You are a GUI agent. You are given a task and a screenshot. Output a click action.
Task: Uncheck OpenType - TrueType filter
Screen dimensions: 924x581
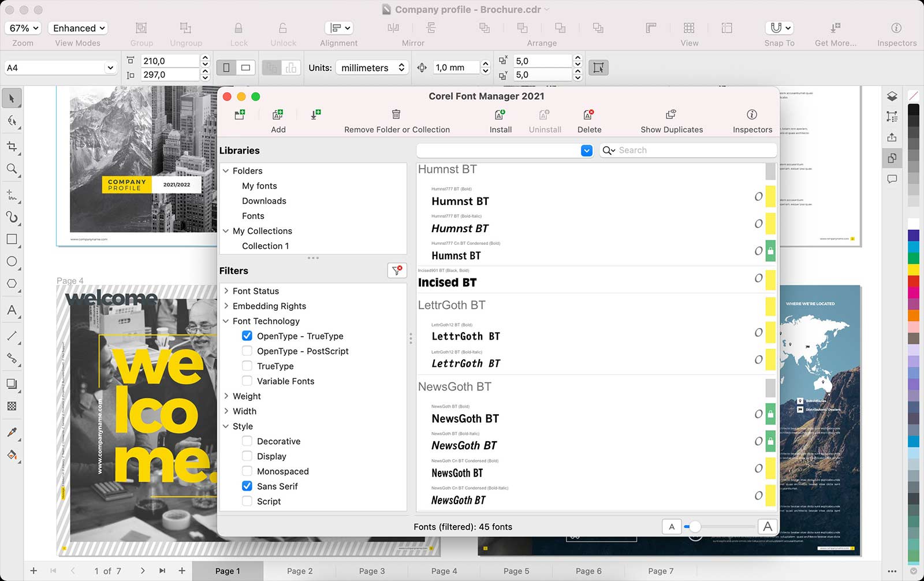247,336
